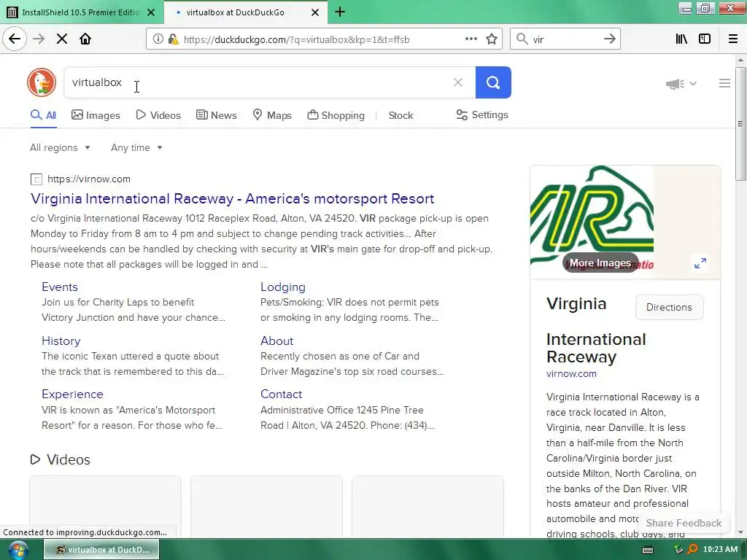The width and height of the screenshot is (747, 560).
Task: Open the Experience sitelink
Action: pyautogui.click(x=72, y=394)
